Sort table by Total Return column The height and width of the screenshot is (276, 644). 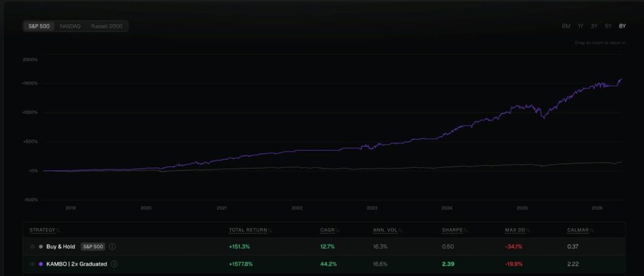(250, 230)
